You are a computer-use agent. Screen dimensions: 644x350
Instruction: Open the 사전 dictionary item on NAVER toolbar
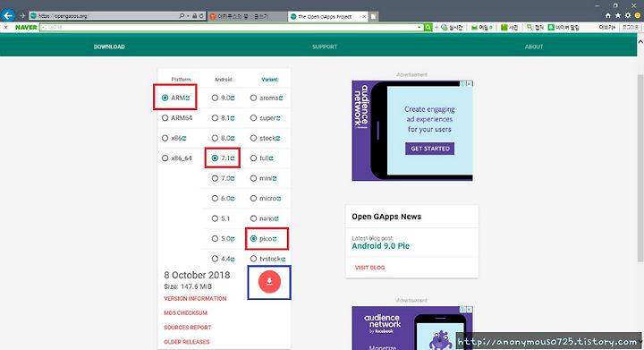tap(509, 28)
